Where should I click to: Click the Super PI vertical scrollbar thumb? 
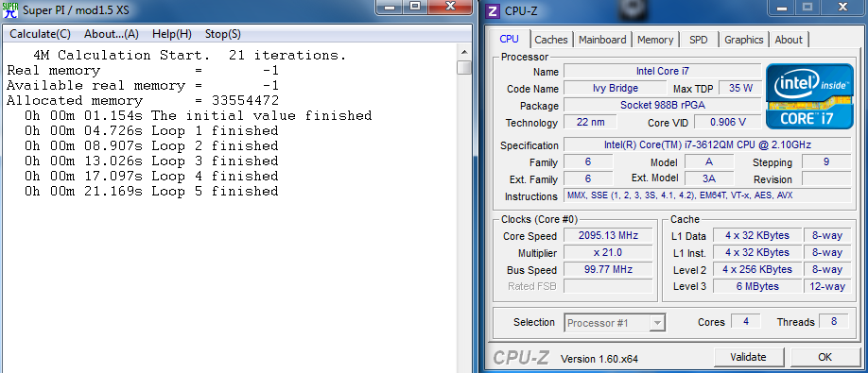[464, 67]
